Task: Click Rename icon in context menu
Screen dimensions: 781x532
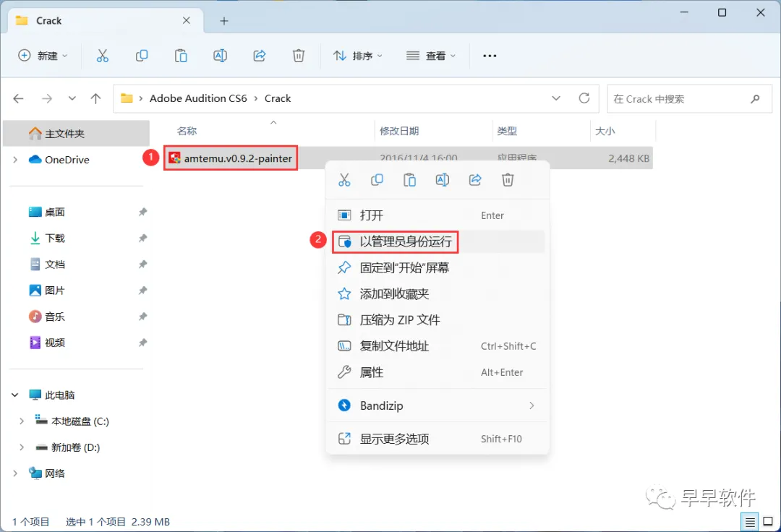Action: click(443, 180)
